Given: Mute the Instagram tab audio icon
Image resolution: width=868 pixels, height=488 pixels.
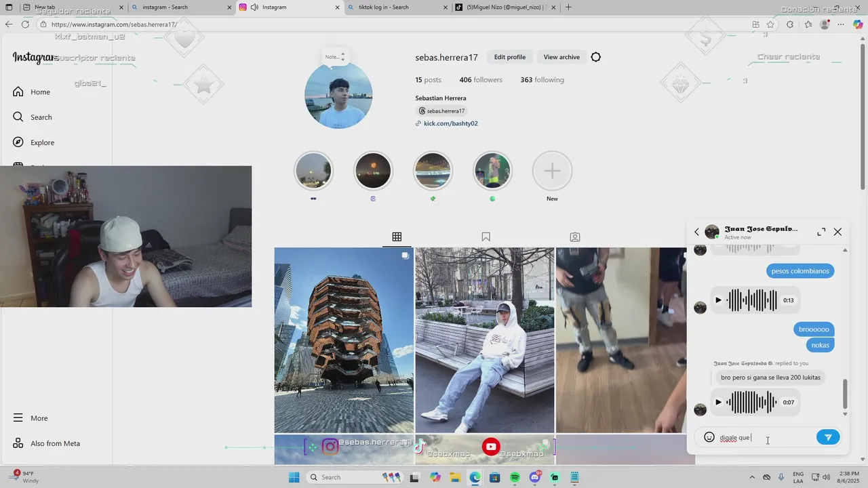Looking at the screenshot, I should pyautogui.click(x=254, y=7).
